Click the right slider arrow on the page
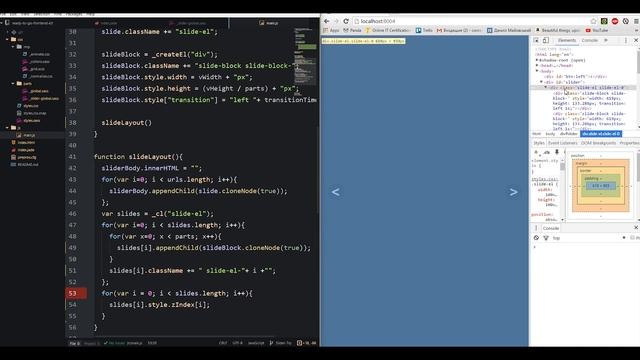This screenshot has width=640, height=360. click(513, 192)
